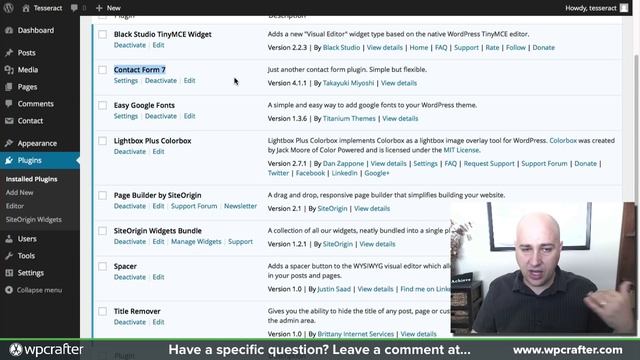Check the Lightbox Plus Colorbox checkbox
This screenshot has height=360, width=640.
[x=102, y=141]
